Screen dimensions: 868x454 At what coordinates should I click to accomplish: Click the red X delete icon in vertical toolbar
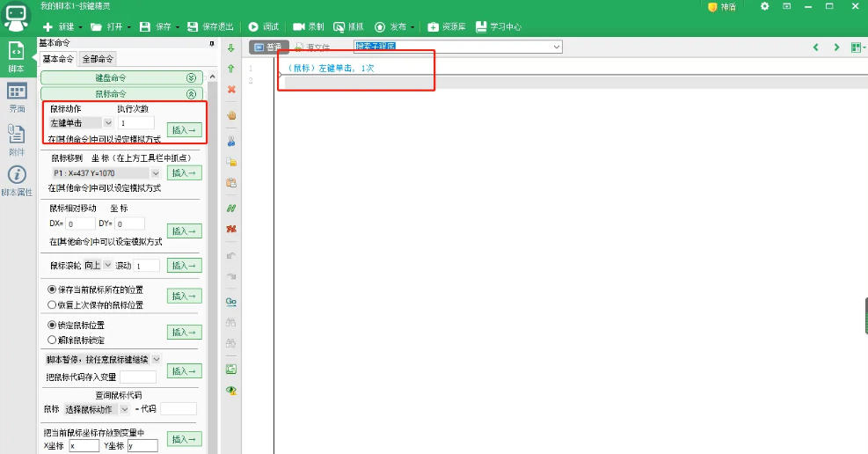[231, 90]
